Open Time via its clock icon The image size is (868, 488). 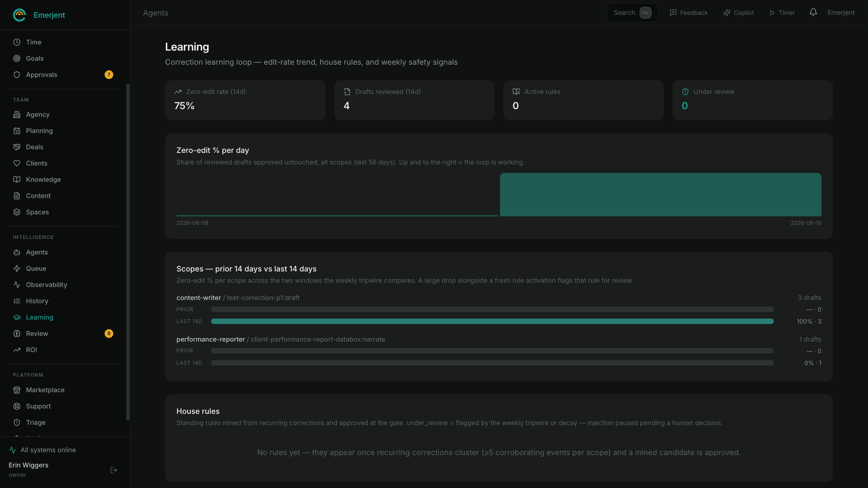[17, 42]
